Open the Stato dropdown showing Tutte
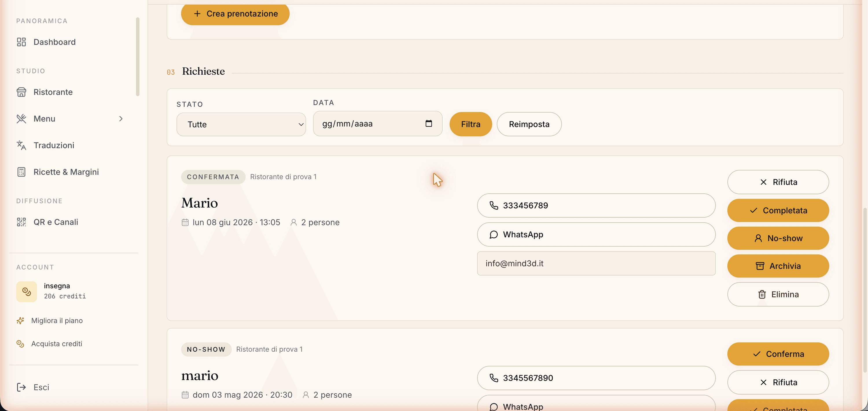 241,124
